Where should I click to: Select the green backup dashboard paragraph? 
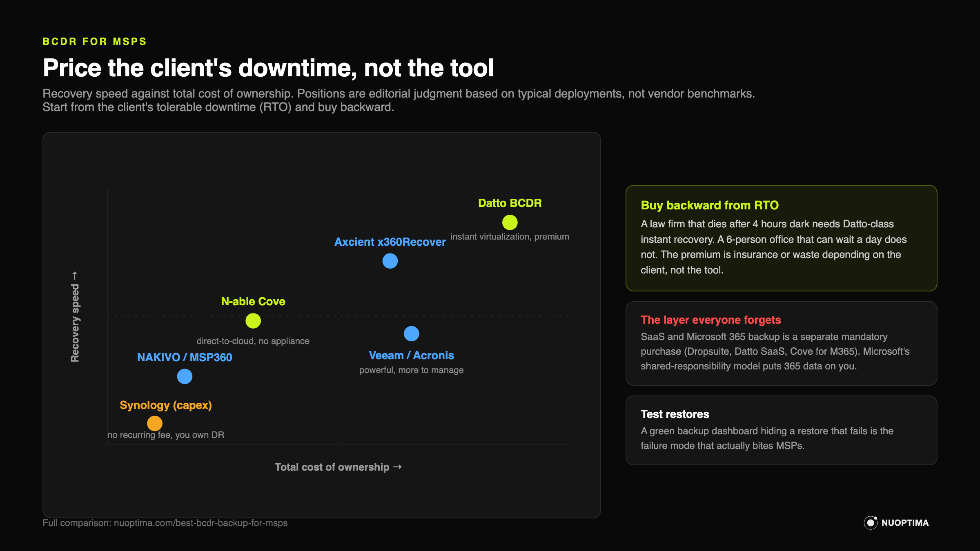pos(767,438)
